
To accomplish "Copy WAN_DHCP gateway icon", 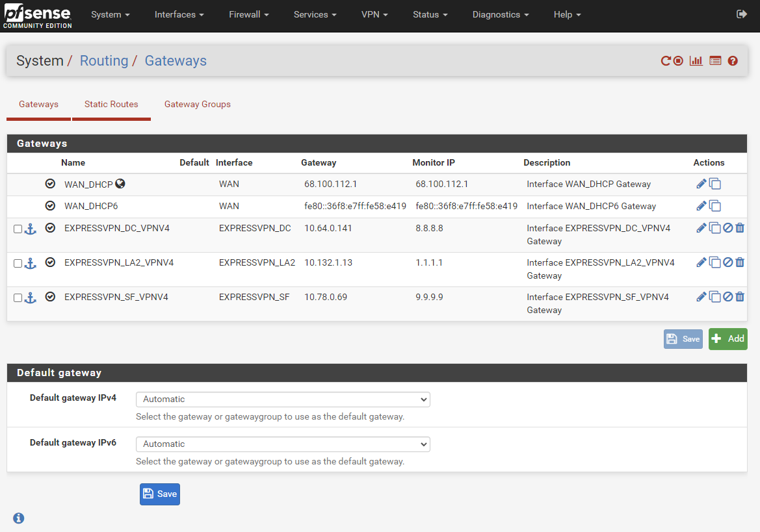I will (715, 183).
